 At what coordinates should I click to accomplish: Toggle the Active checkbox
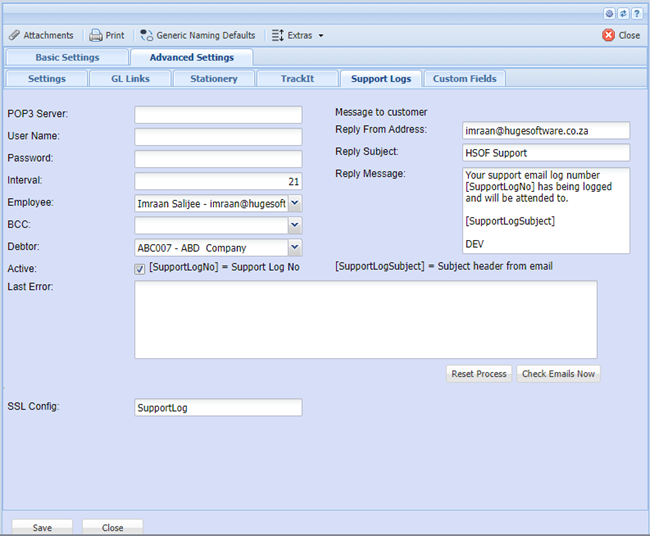coord(140,269)
